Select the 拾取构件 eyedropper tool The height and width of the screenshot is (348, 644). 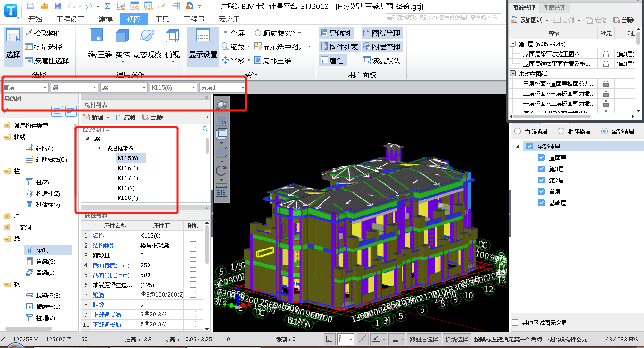(x=44, y=33)
